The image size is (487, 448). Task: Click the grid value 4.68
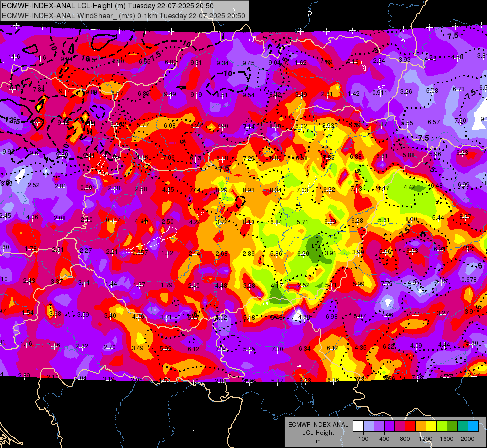[x=304, y=317]
